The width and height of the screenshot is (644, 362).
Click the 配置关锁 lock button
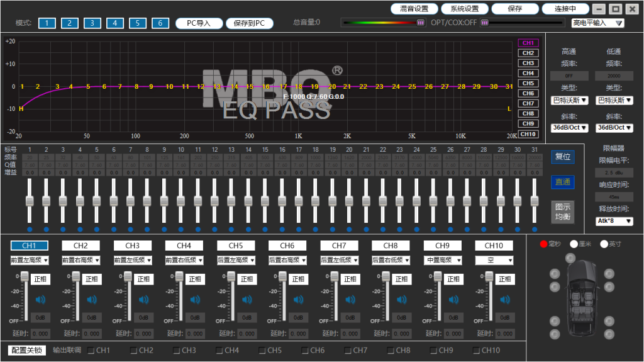(x=26, y=351)
